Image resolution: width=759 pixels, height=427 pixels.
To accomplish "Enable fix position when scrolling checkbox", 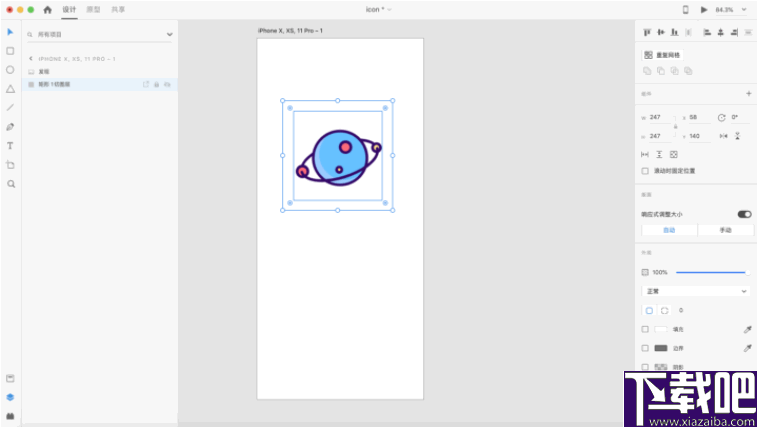I will pyautogui.click(x=645, y=171).
